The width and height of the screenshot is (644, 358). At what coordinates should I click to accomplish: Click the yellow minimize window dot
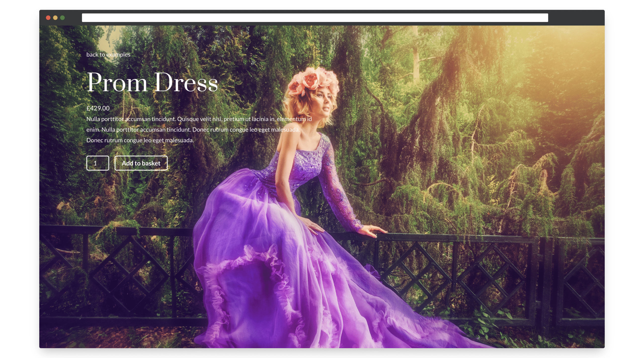tap(55, 18)
